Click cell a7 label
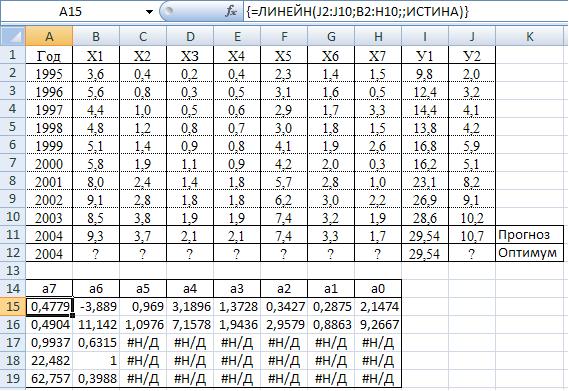This screenshot has height=391, width=569. [49, 289]
